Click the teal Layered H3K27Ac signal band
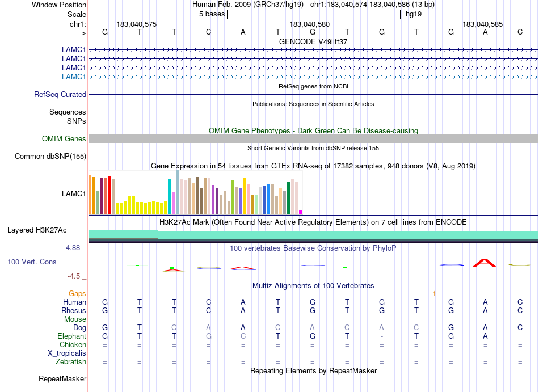Viewport: 539px width, 392px height. click(313, 235)
